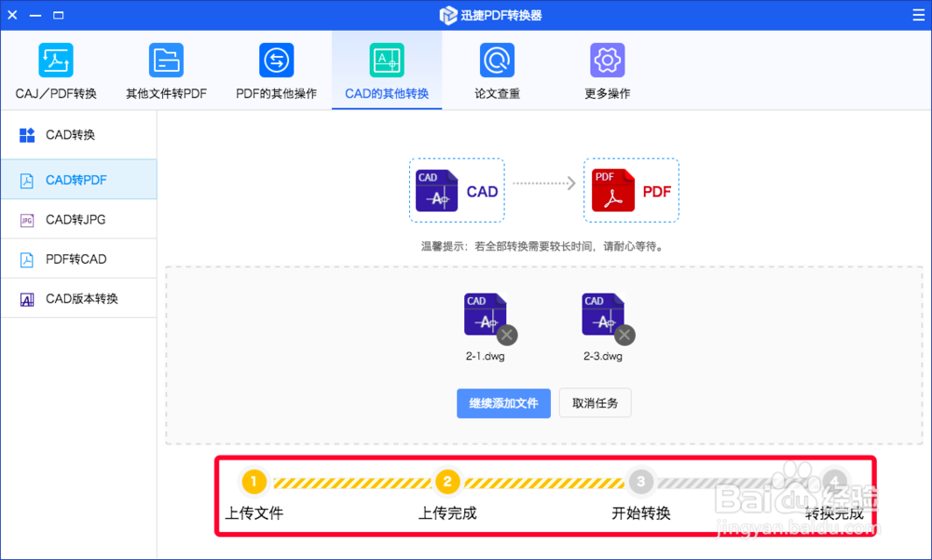Switch to CAJ/PDF转换 tab label

tap(56, 94)
